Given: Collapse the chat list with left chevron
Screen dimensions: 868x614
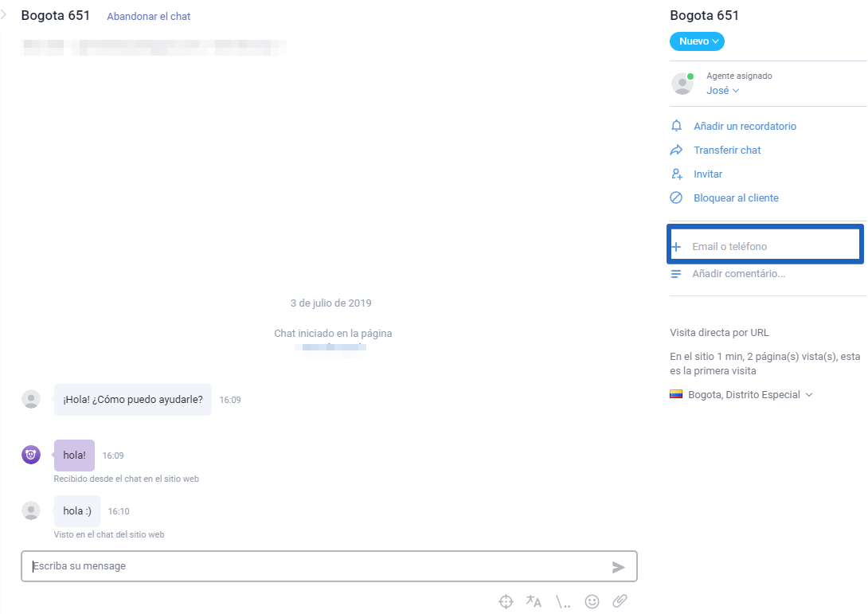Looking at the screenshot, I should coord(4,15).
